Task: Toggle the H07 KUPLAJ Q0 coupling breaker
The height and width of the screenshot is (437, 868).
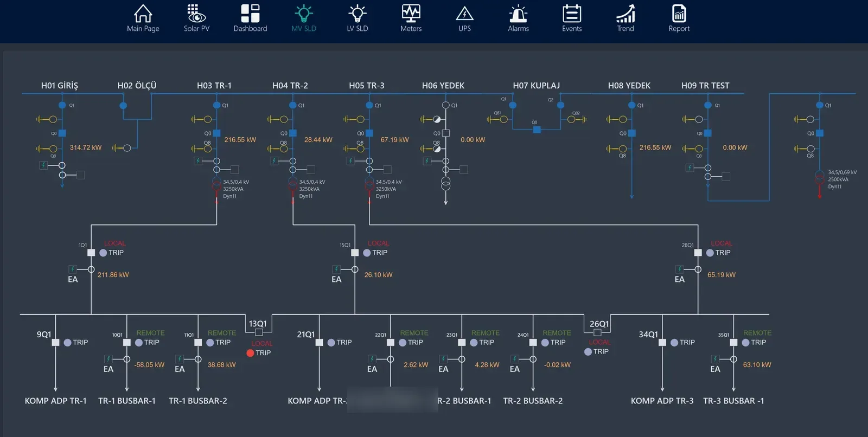Action: [x=537, y=130]
